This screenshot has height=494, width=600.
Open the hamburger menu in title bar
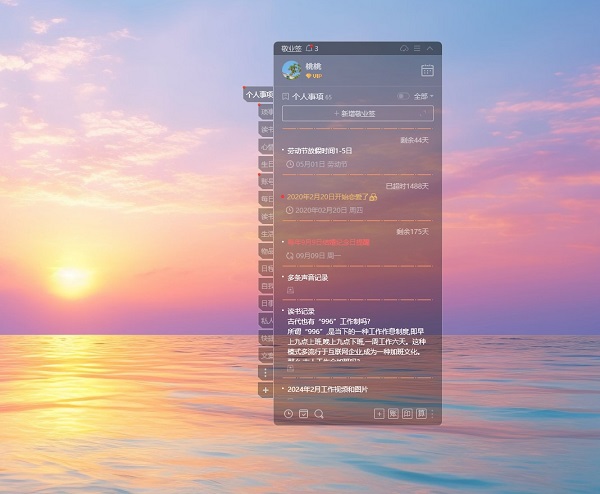pyautogui.click(x=417, y=48)
